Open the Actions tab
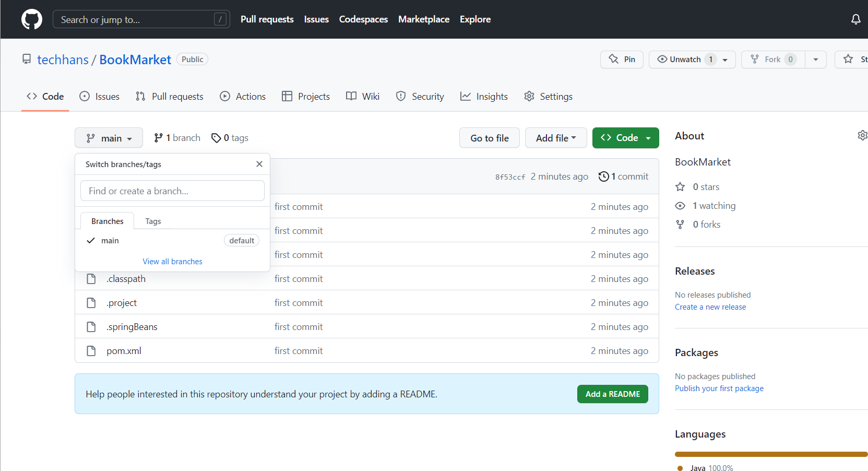868x471 pixels. click(x=243, y=97)
